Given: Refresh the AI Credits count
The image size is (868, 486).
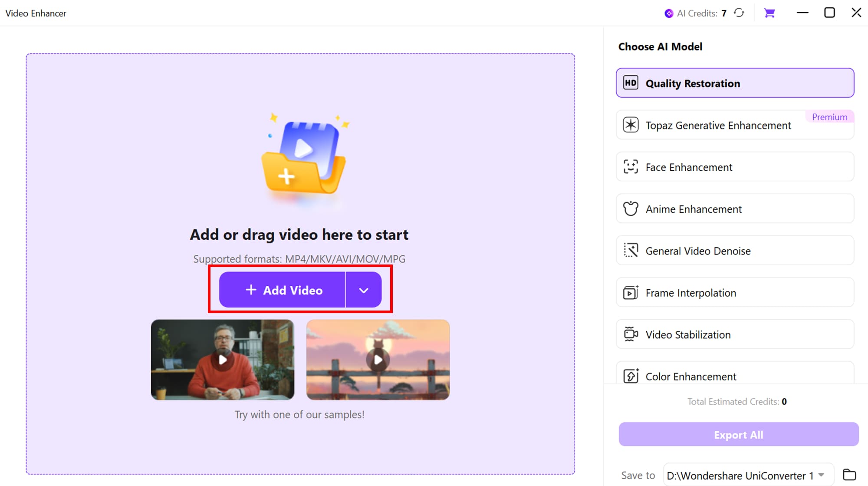Looking at the screenshot, I should pos(739,13).
